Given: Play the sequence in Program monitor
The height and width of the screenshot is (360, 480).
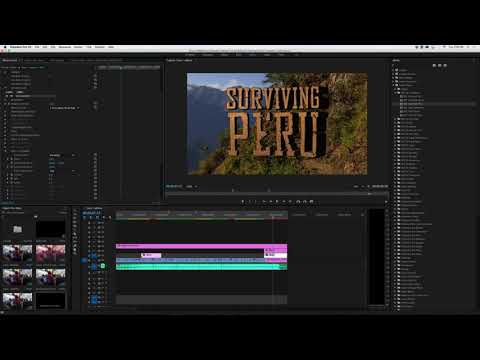Looking at the screenshot, I should point(277,202).
